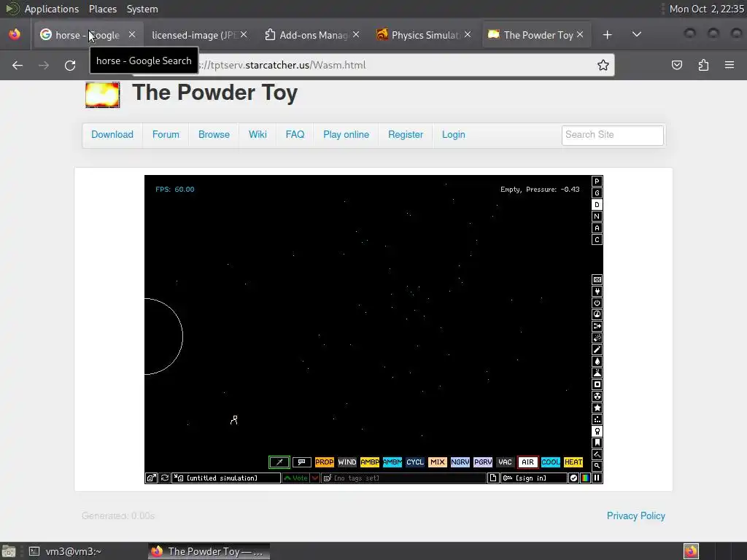Open the Solids element menu

pyautogui.click(x=597, y=384)
